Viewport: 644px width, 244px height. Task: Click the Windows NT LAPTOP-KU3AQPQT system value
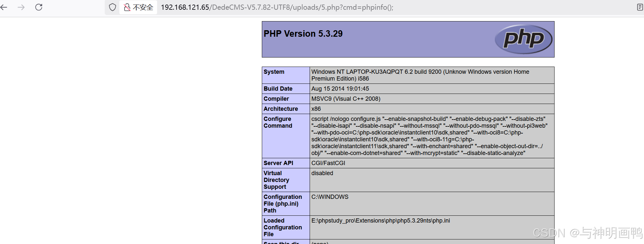pos(420,75)
